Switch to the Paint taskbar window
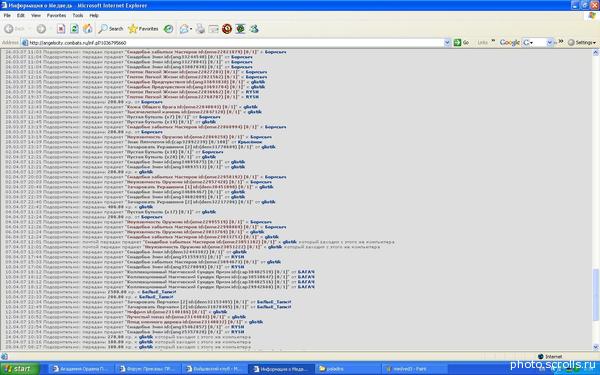 (414, 369)
